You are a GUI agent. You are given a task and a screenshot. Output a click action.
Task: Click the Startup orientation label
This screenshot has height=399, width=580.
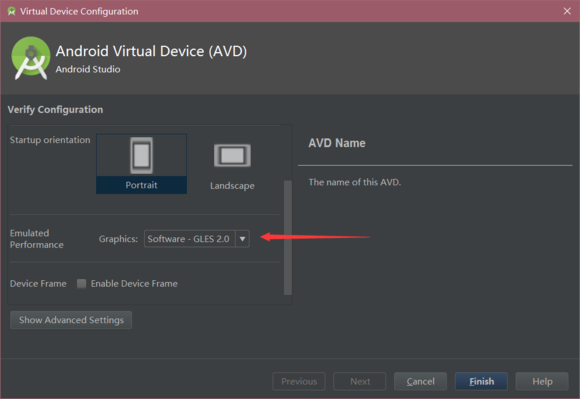pos(50,140)
